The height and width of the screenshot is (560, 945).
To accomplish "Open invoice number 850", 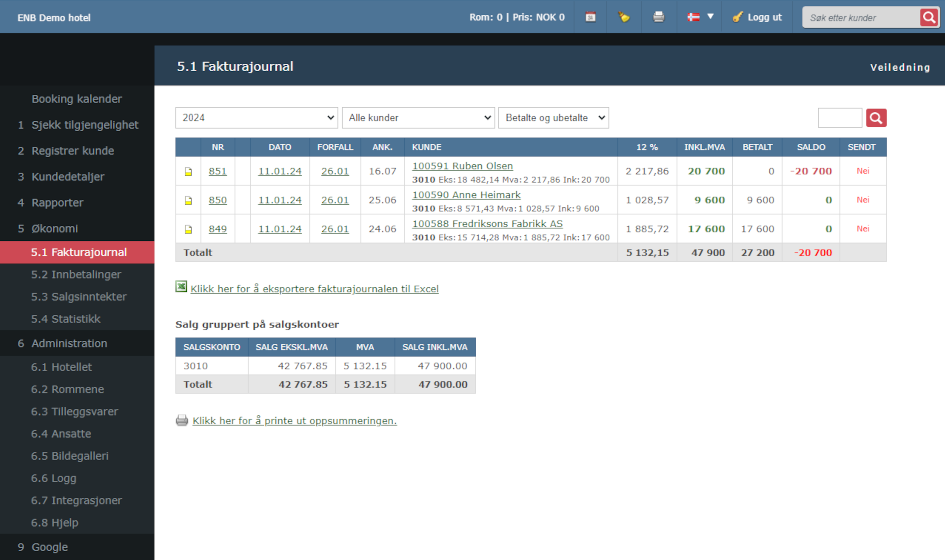I will pyautogui.click(x=218, y=200).
